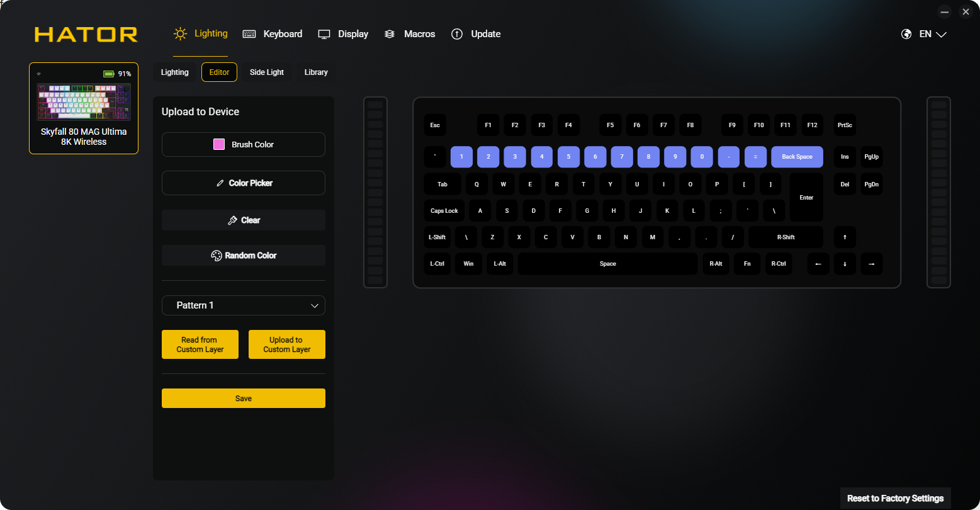Click the Tab key on the keyboard layout
Image resolution: width=980 pixels, height=510 pixels.
pos(442,184)
